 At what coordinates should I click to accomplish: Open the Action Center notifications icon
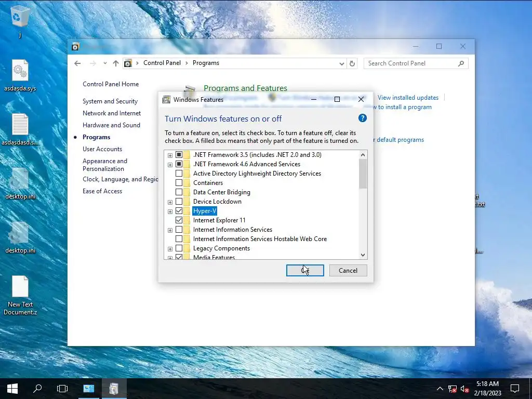click(x=515, y=389)
